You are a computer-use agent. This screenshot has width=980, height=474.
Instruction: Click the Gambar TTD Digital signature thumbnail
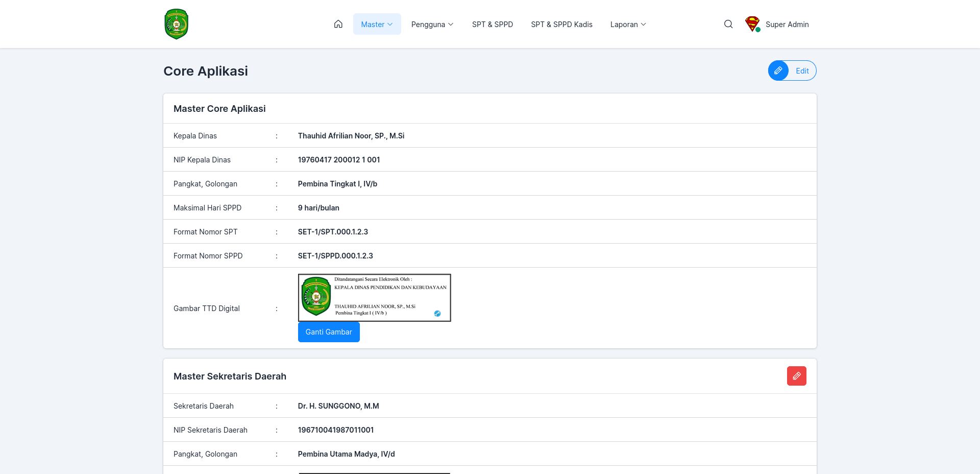(x=375, y=298)
